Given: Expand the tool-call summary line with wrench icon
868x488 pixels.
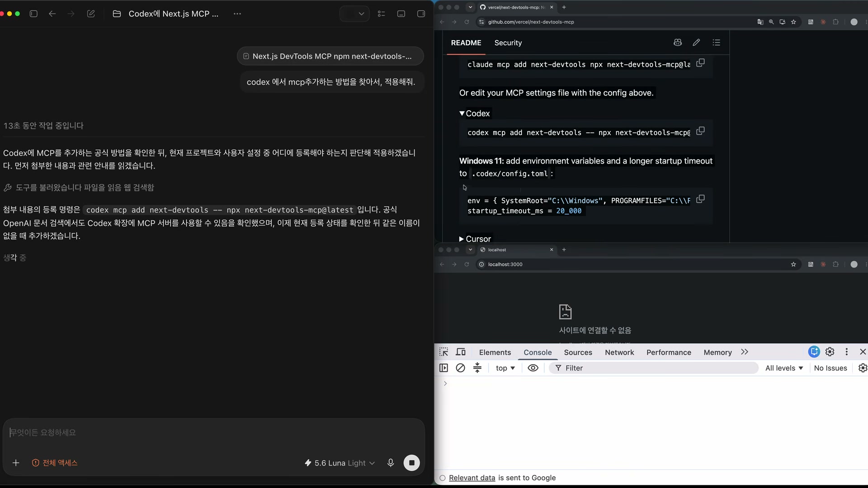Looking at the screenshot, I should click(x=79, y=188).
